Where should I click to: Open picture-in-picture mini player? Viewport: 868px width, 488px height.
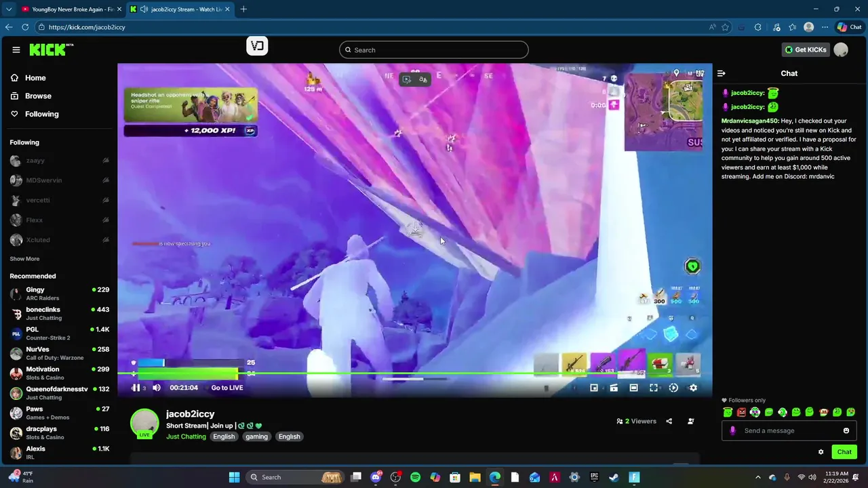click(x=594, y=388)
